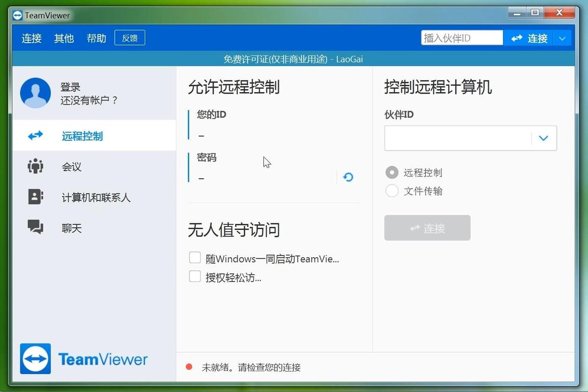The height and width of the screenshot is (392, 588).
Task: Enable 随Windows一同启动TeamViewer checkbox
Action: click(x=195, y=257)
